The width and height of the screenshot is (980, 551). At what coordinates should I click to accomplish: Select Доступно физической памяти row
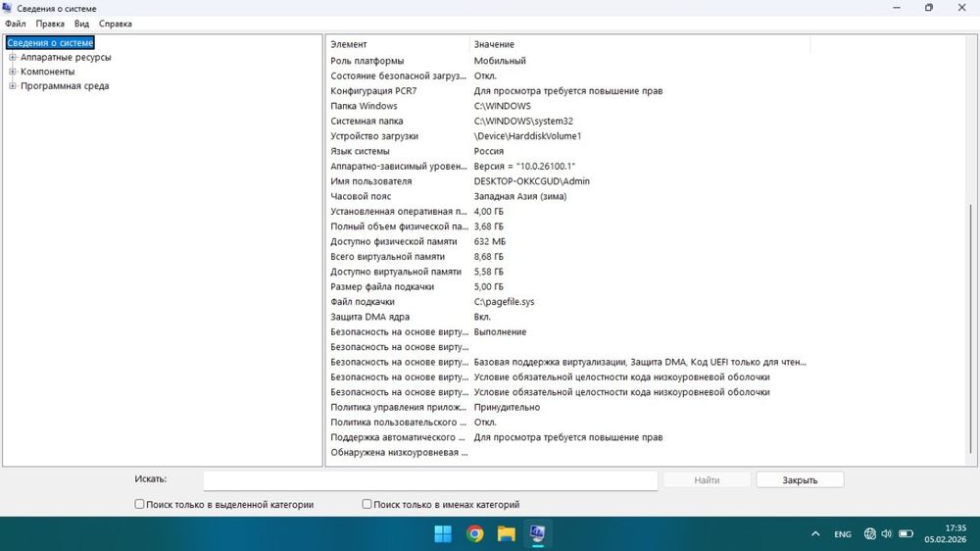tap(568, 241)
